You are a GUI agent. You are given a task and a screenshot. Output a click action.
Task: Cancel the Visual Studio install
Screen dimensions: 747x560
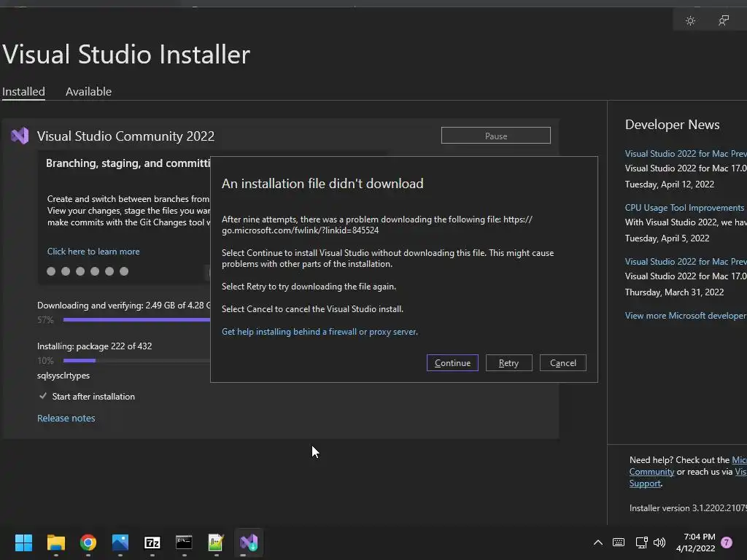pos(562,363)
